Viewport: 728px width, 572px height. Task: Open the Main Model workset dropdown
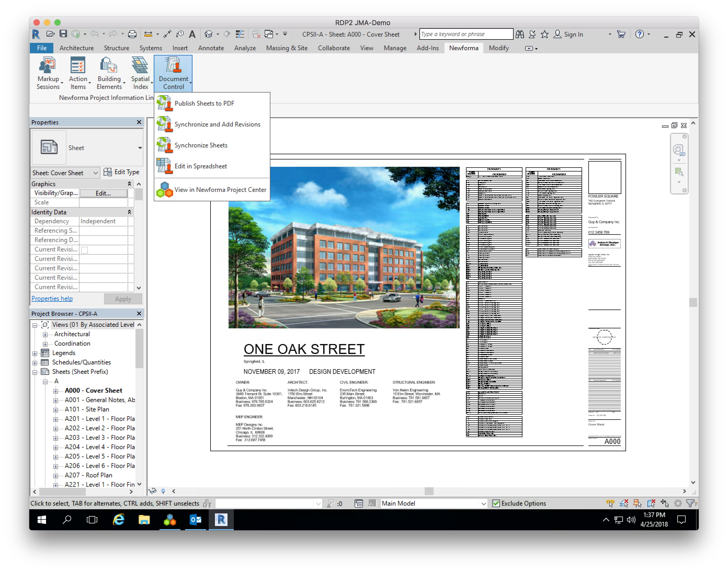(483, 503)
